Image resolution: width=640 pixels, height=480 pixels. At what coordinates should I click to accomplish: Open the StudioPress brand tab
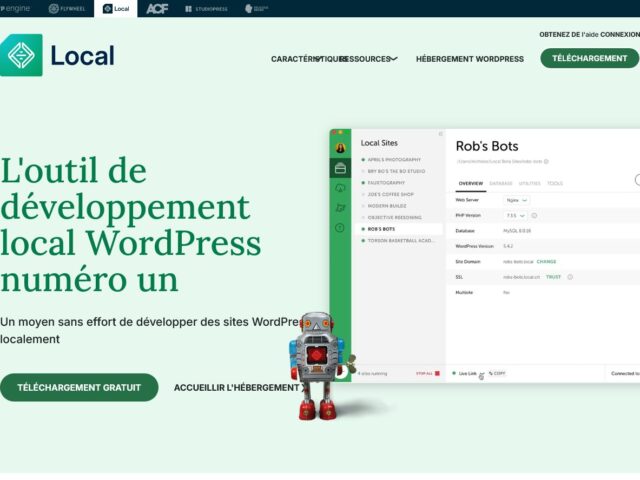tap(206, 9)
